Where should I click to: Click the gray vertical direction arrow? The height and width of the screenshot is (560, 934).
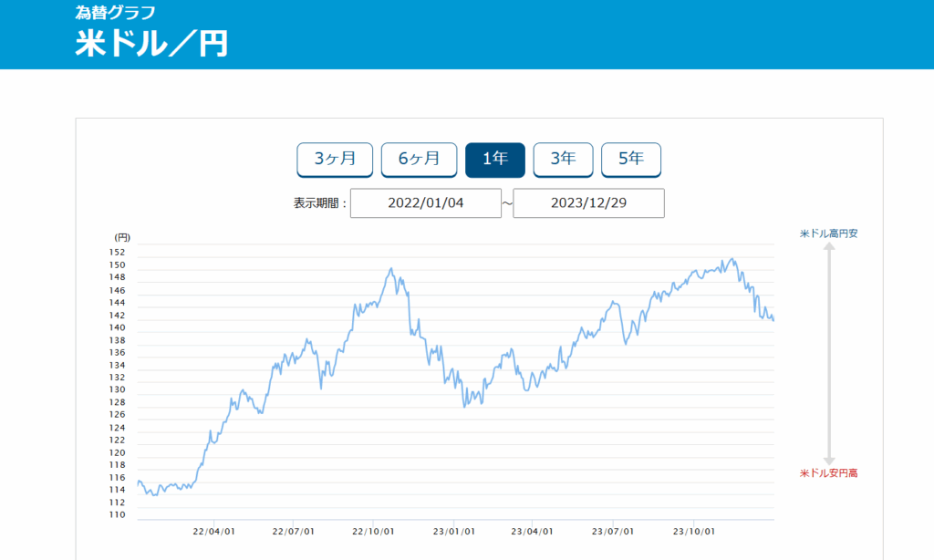[x=828, y=353]
